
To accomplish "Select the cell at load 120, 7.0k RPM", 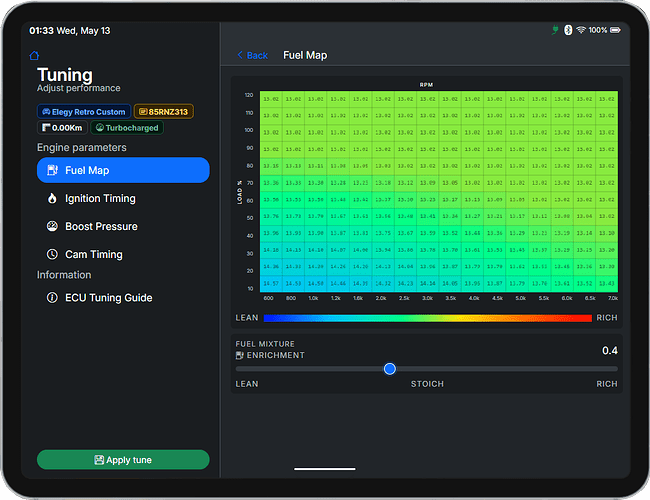I will pyautogui.click(x=607, y=99).
